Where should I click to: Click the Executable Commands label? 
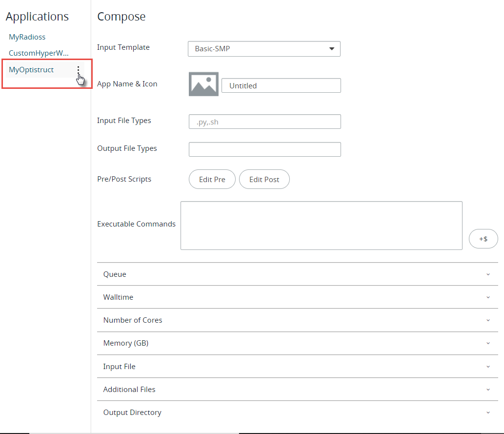(x=136, y=224)
